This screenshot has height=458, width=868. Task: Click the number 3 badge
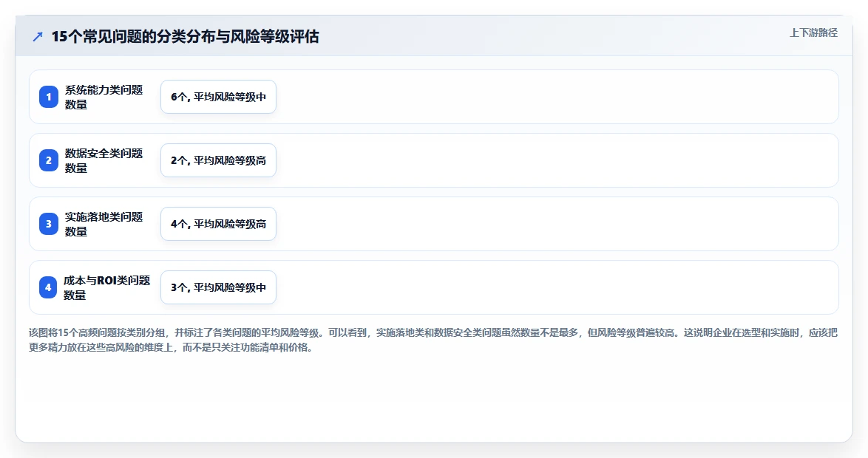[x=49, y=224]
